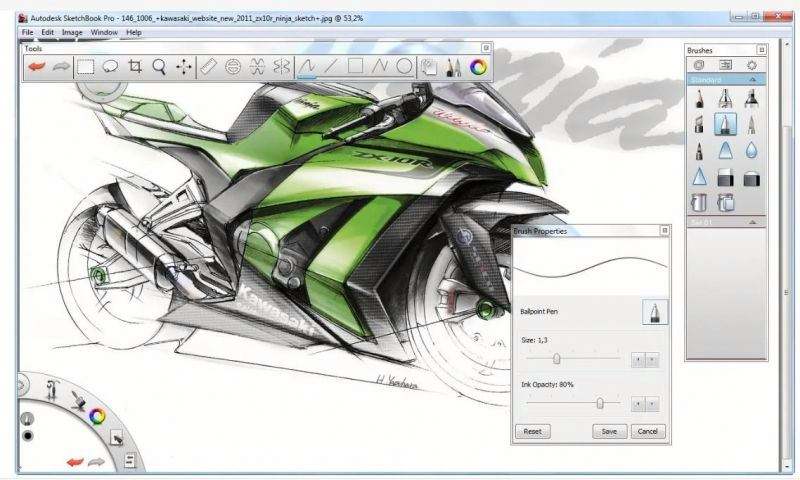Choose the Oval shape tool
The image size is (800, 480).
click(x=404, y=67)
